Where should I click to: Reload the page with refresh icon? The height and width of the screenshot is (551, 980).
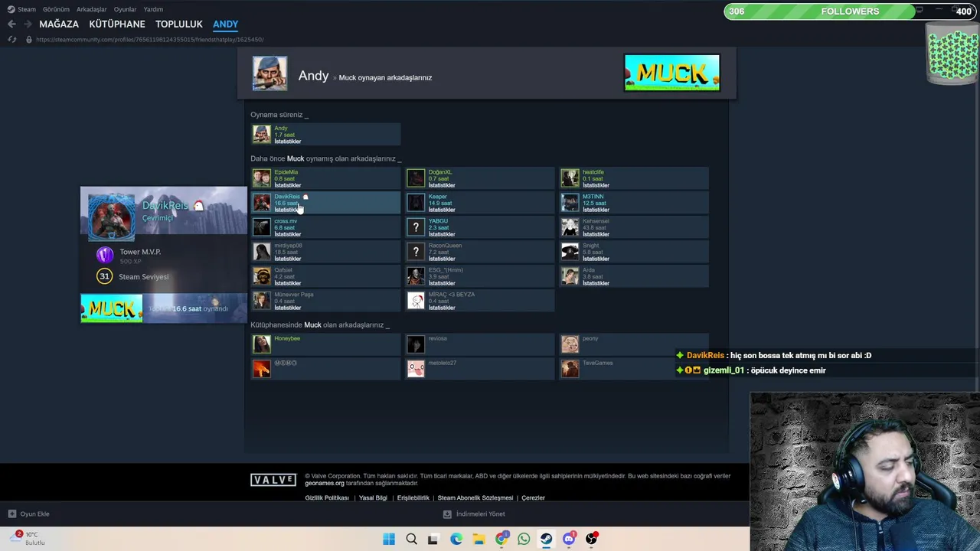pyautogui.click(x=11, y=39)
